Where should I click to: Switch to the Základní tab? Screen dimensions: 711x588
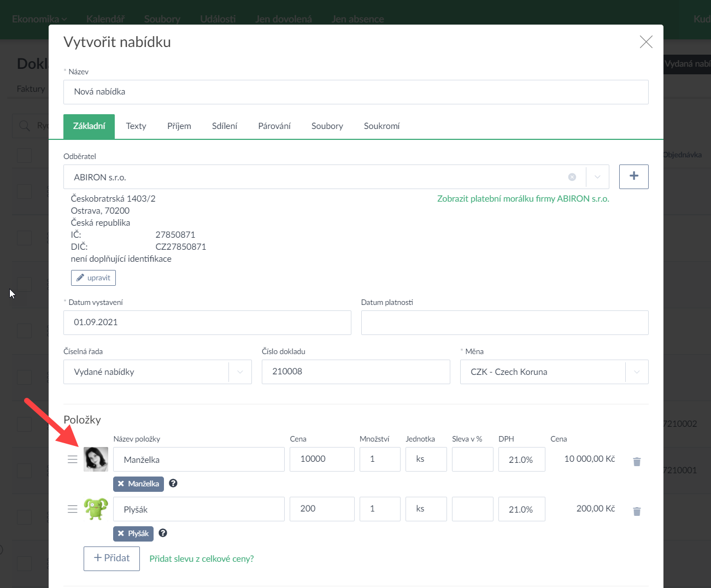click(x=89, y=126)
